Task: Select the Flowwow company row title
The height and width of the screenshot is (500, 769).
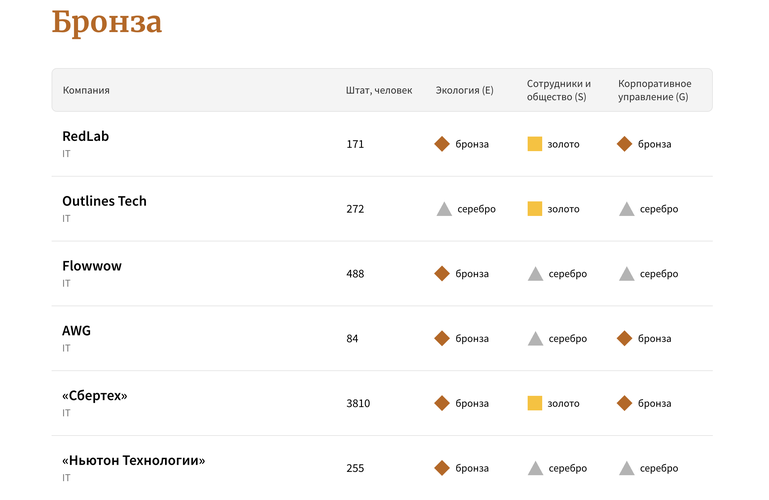Action: tap(92, 266)
